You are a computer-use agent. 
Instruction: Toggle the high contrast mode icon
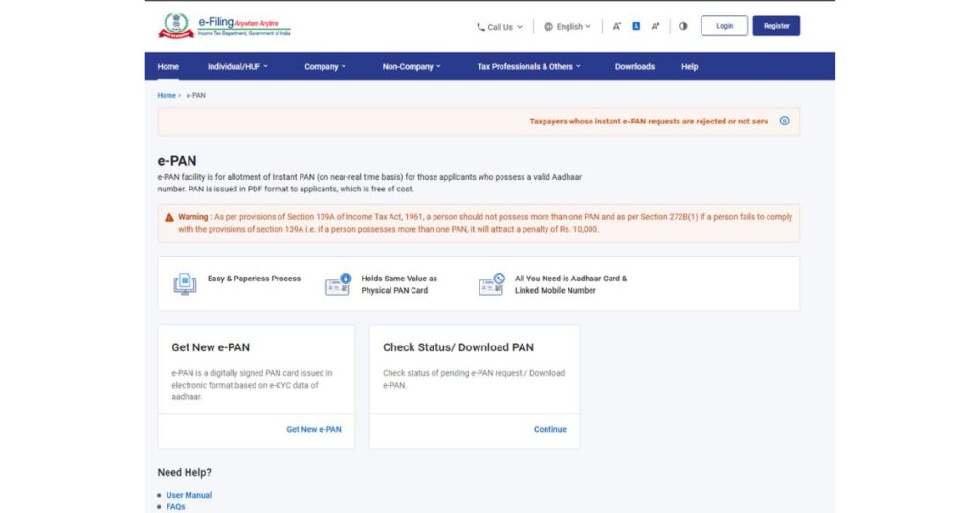[x=683, y=26]
